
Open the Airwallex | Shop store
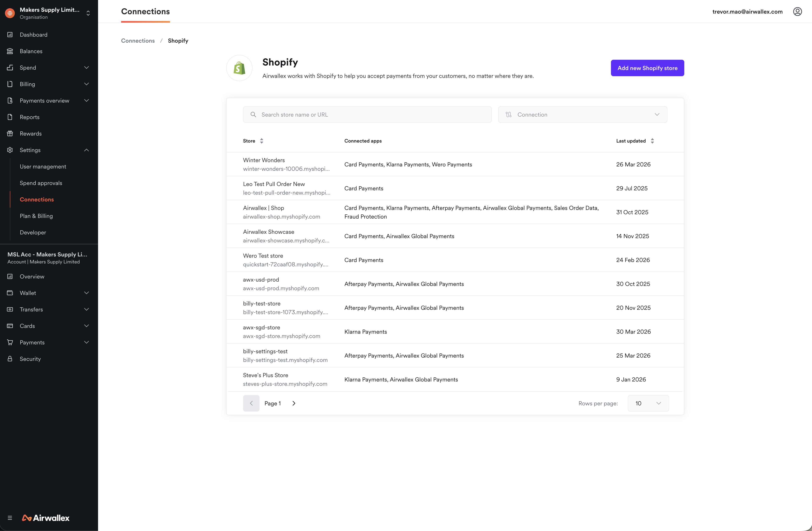455,212
